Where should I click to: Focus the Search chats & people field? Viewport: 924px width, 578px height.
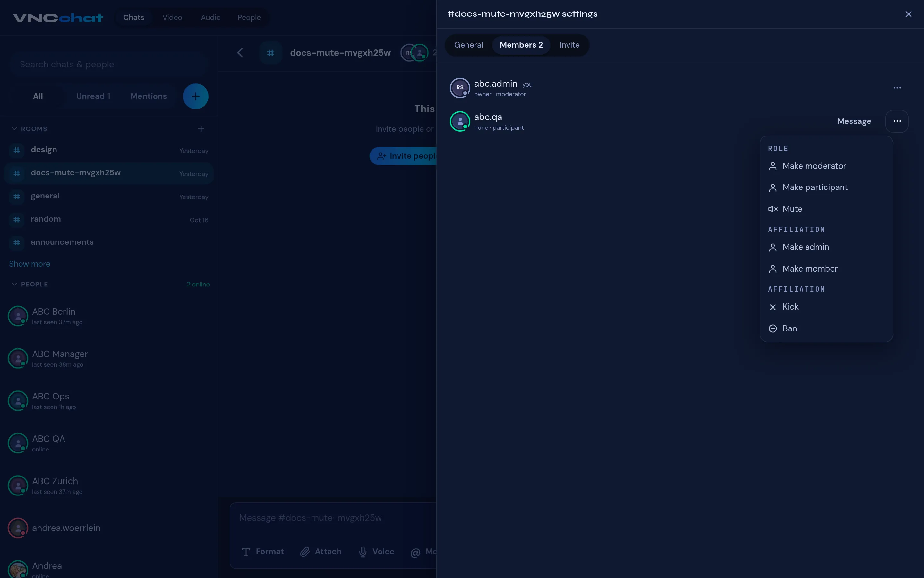coord(109,64)
